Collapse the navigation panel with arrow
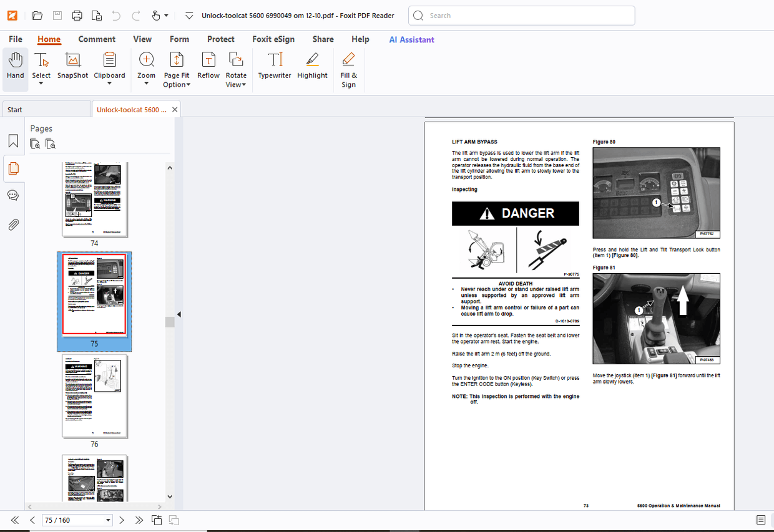 179,314
